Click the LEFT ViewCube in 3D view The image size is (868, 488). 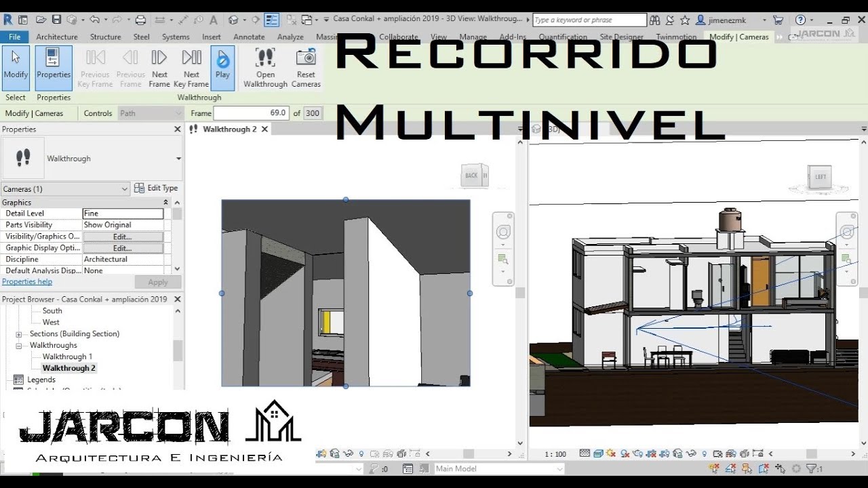tap(821, 178)
